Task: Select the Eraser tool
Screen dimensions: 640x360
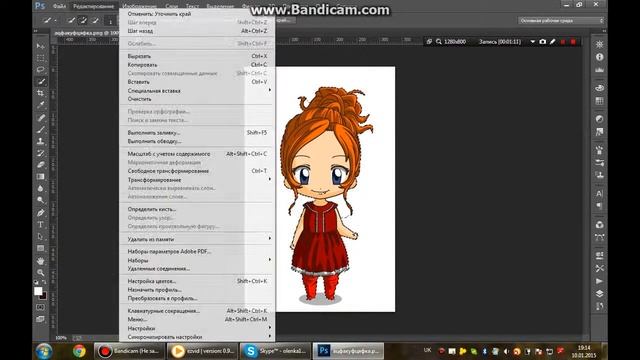Action: pos(40,165)
